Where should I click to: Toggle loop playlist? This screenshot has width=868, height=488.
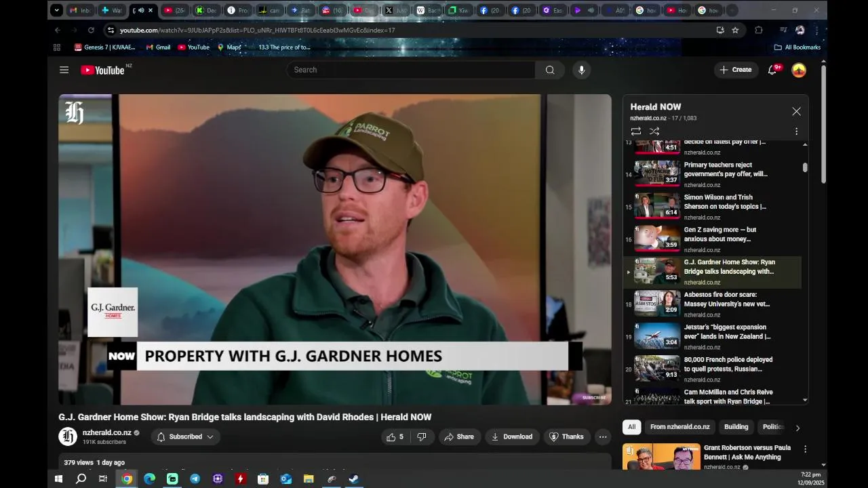click(x=635, y=131)
